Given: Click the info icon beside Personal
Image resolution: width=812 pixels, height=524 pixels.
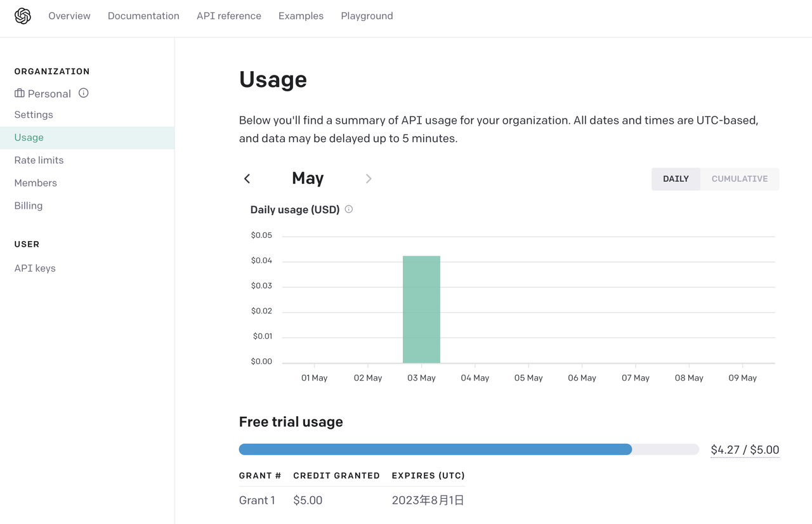Looking at the screenshot, I should pos(83,93).
